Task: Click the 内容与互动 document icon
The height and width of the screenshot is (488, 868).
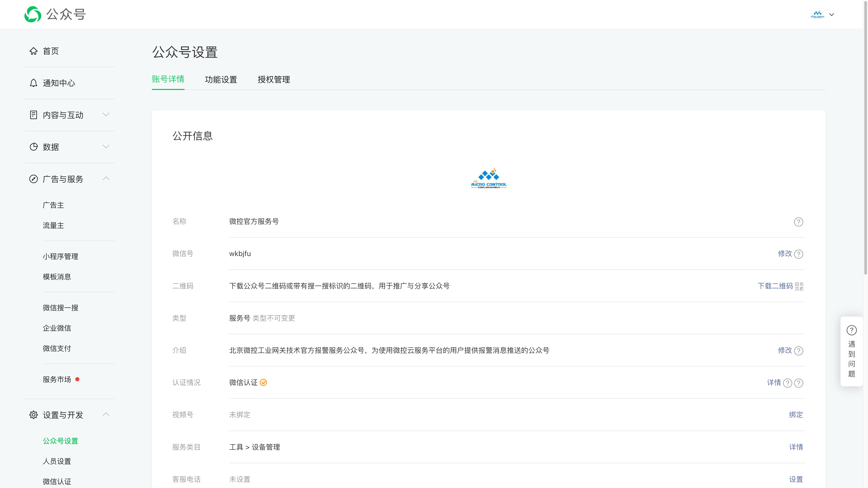Action: 33,115
